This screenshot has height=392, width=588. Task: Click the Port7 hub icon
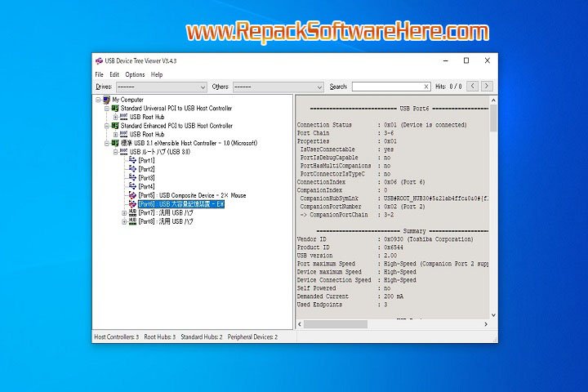click(132, 212)
